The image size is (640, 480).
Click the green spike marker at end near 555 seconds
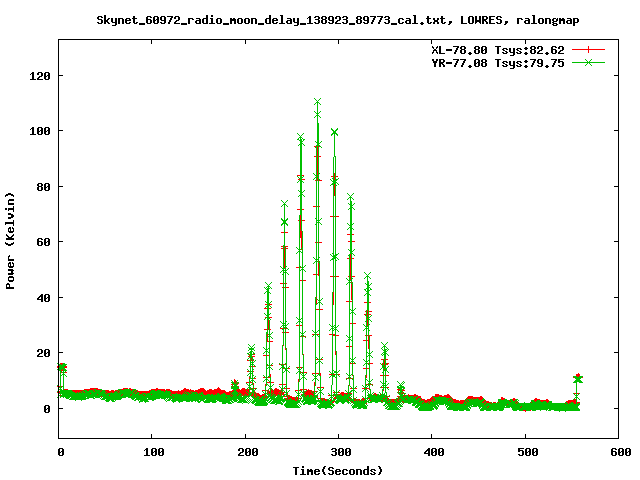[x=577, y=380]
